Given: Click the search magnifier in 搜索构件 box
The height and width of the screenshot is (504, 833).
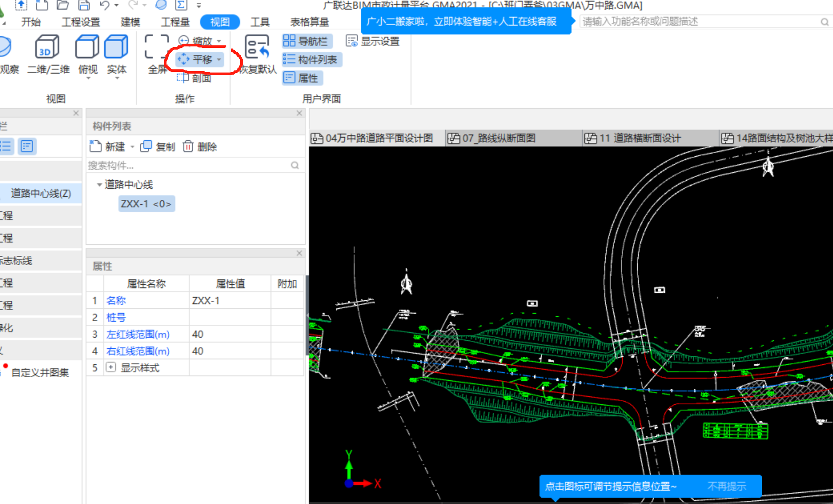Looking at the screenshot, I should [295, 165].
